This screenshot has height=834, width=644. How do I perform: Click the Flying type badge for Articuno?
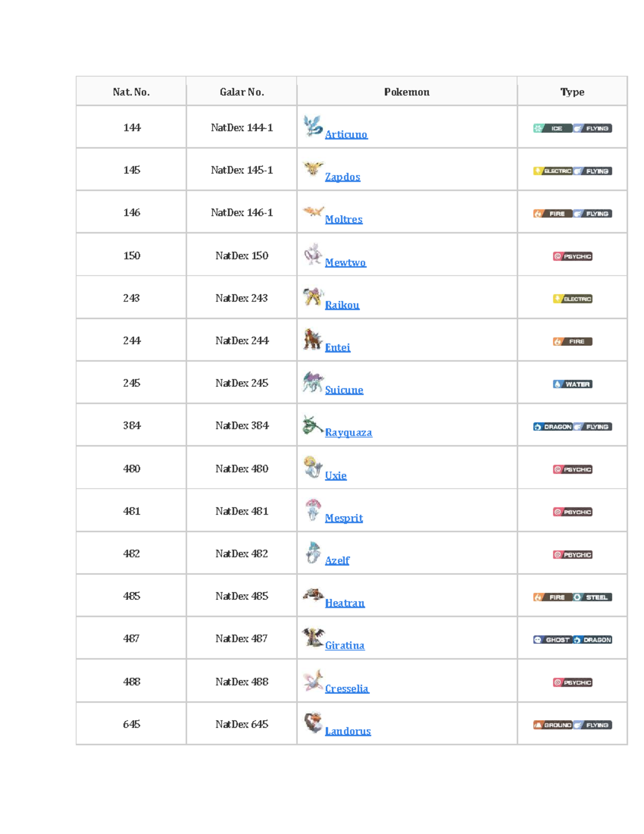pyautogui.click(x=592, y=128)
